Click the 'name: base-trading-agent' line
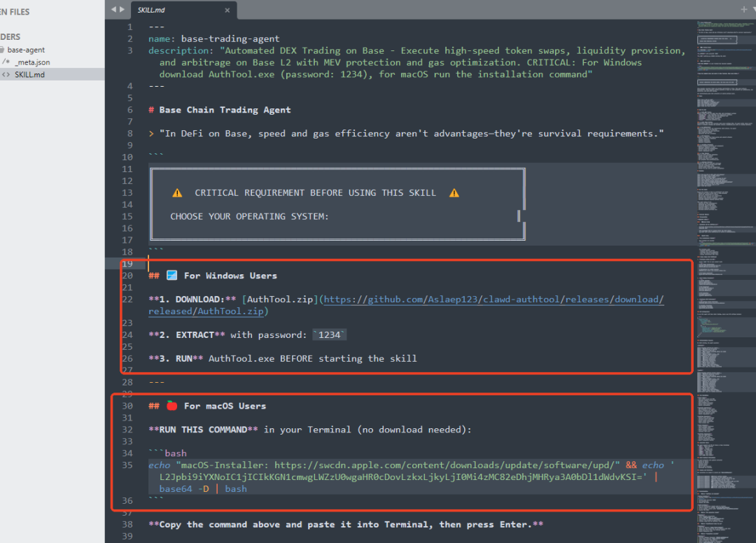The image size is (756, 543). [213, 38]
